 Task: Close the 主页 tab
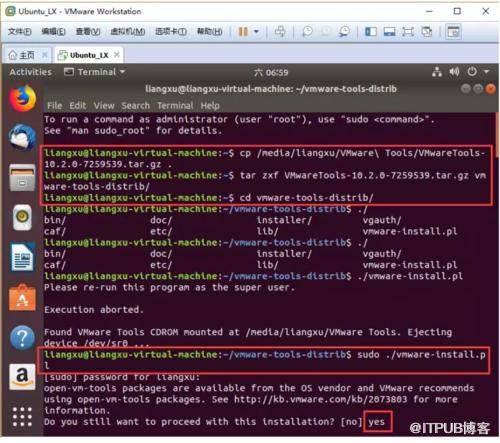tap(45, 55)
